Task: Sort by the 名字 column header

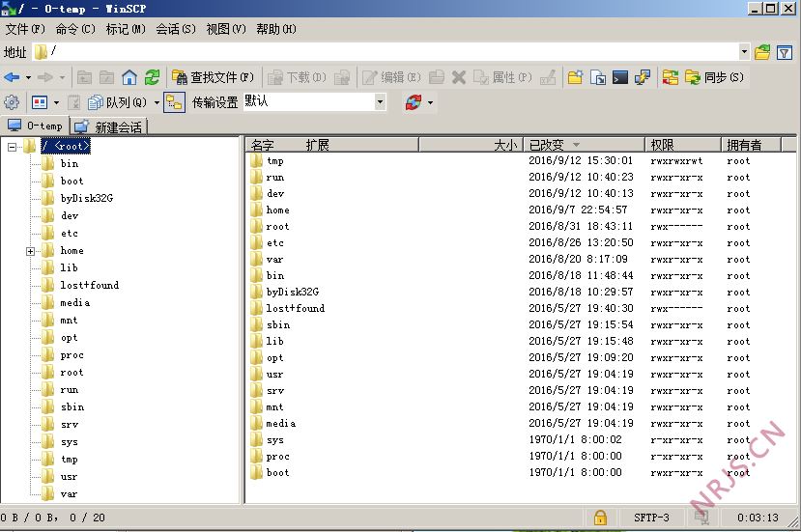Action: click(x=332, y=145)
